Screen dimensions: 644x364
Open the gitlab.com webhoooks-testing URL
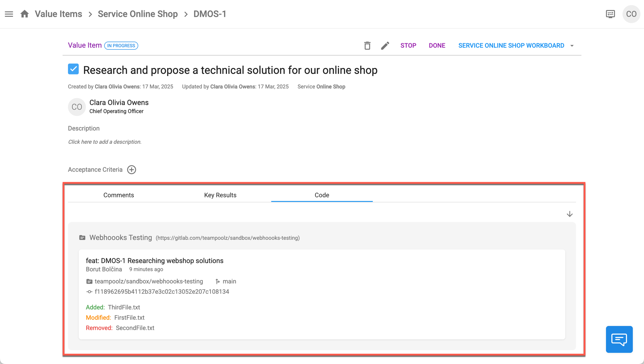[x=228, y=238]
